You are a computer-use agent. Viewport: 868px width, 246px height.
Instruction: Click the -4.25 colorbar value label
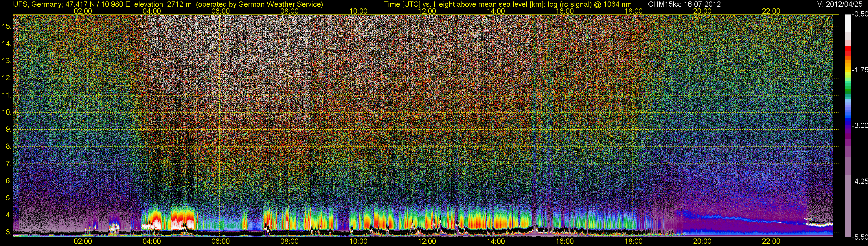coord(860,182)
